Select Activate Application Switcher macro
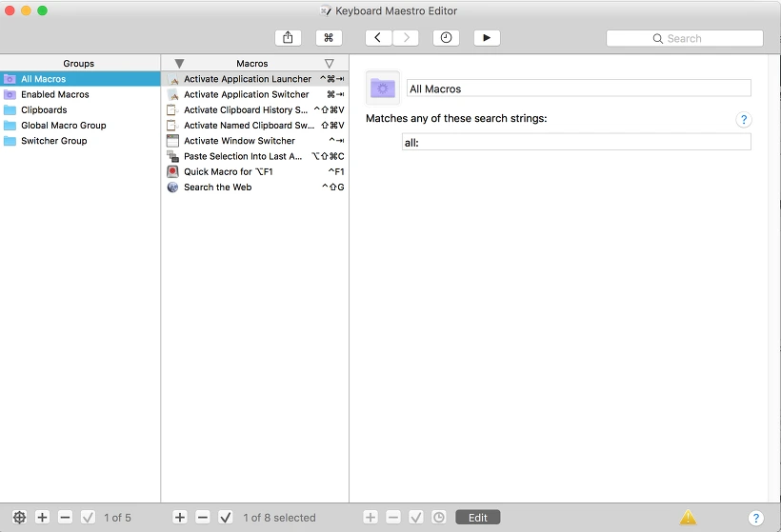Viewport: 781px width, 532px height. 255,94
